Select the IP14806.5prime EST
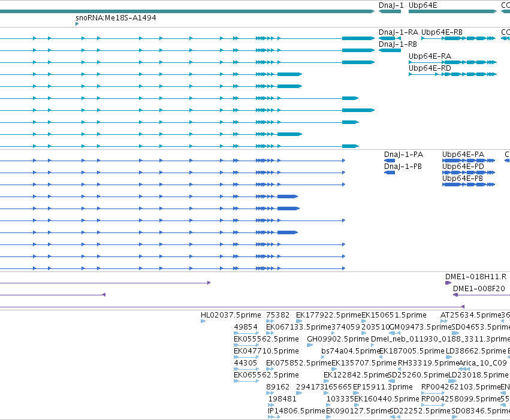 point(274,418)
